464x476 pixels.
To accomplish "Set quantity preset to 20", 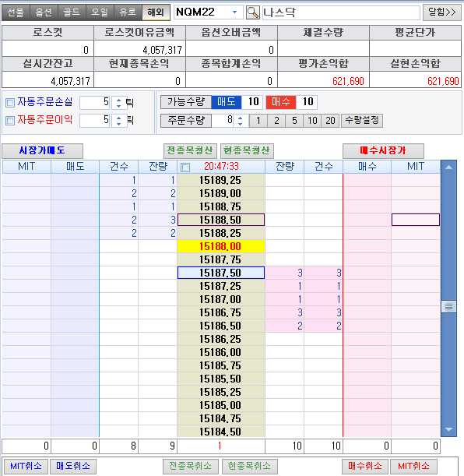I will click(x=330, y=121).
